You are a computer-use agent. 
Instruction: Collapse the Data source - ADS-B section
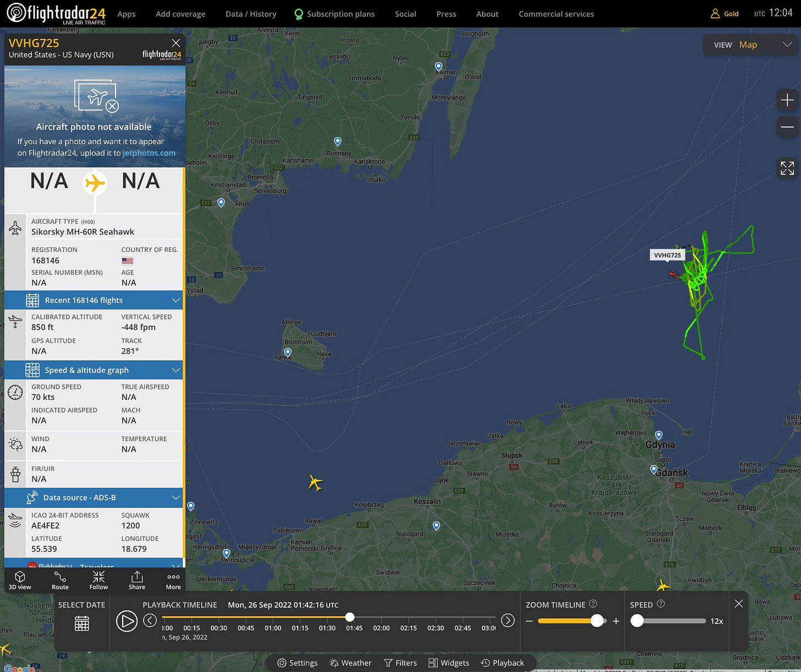click(x=94, y=498)
